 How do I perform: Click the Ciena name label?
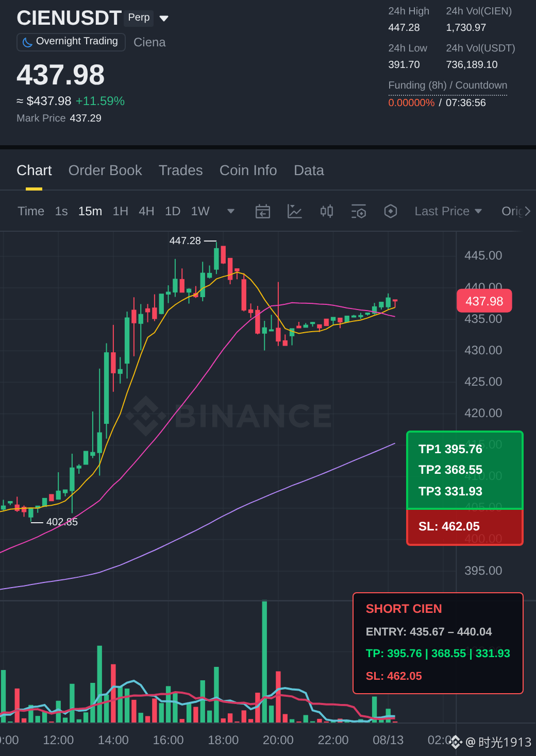pyautogui.click(x=149, y=42)
